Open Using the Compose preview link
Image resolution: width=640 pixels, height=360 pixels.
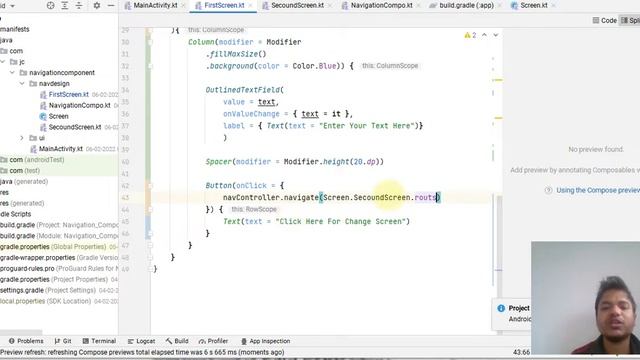[x=598, y=190]
